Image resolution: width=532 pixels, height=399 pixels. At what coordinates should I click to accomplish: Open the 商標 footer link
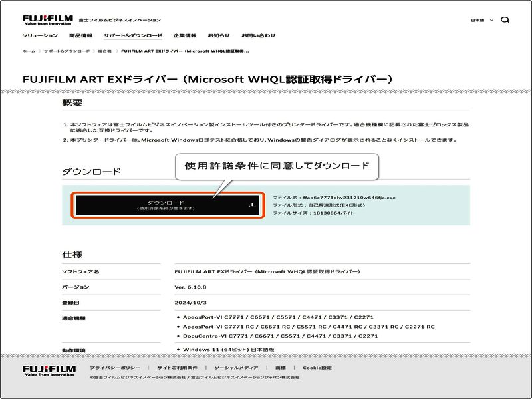pyautogui.click(x=281, y=368)
